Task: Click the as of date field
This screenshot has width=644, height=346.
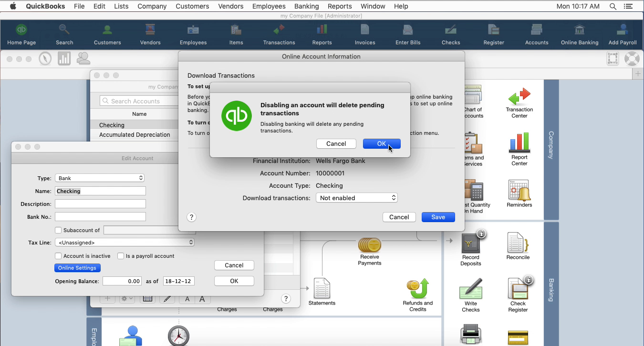Action: (x=179, y=281)
